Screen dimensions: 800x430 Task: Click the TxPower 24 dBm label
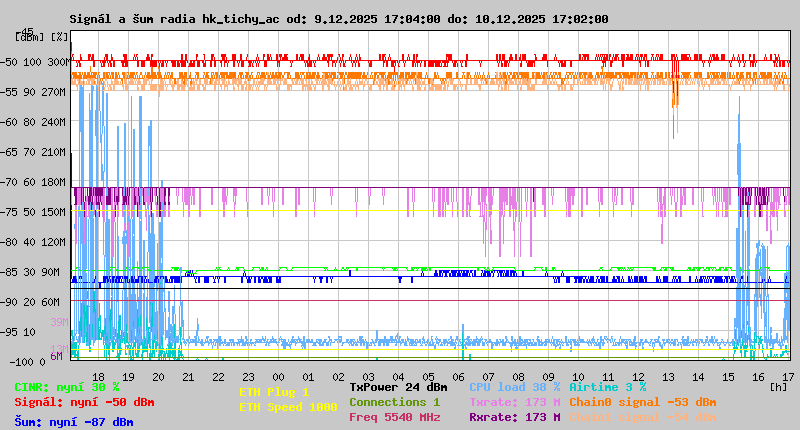(398, 387)
